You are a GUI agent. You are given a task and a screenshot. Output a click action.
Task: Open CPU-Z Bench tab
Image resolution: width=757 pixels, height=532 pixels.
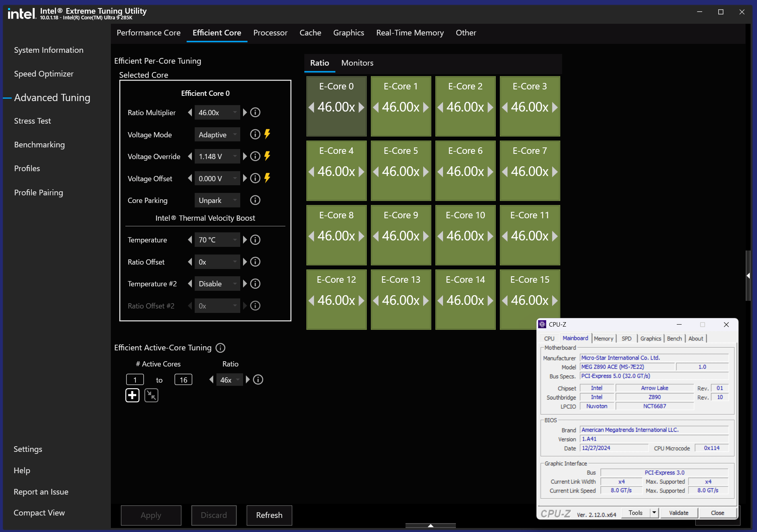pyautogui.click(x=674, y=339)
